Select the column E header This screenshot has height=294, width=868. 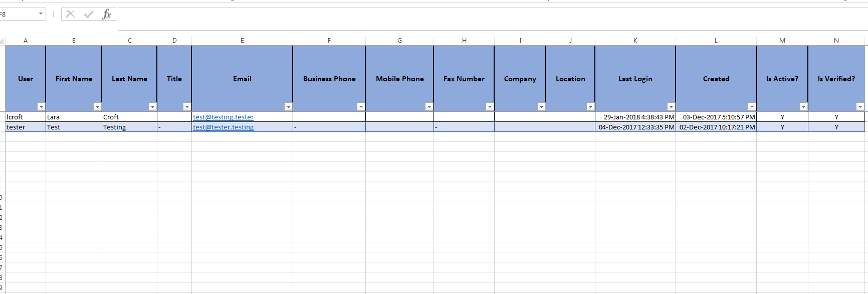(x=242, y=40)
